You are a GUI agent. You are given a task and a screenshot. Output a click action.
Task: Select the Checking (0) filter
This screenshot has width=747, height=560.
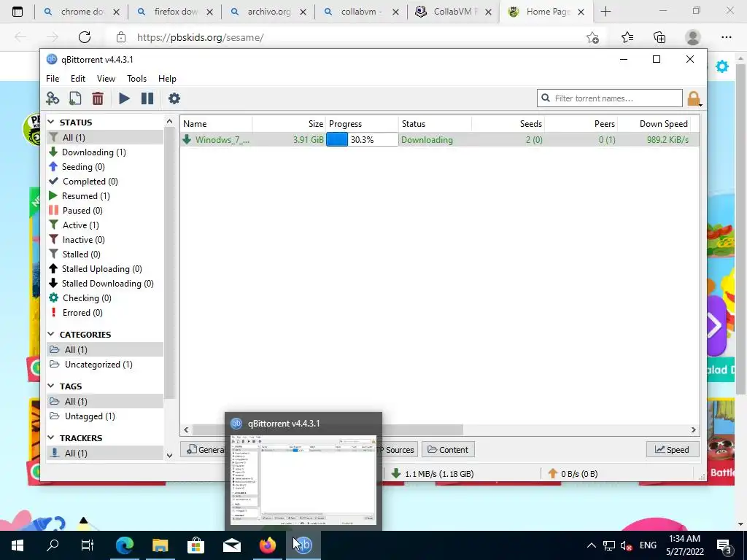105,298
